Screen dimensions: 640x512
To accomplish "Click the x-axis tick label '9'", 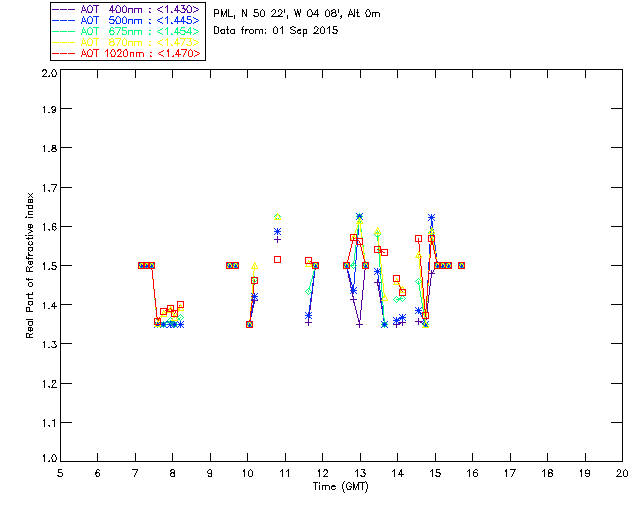I will [210, 473].
